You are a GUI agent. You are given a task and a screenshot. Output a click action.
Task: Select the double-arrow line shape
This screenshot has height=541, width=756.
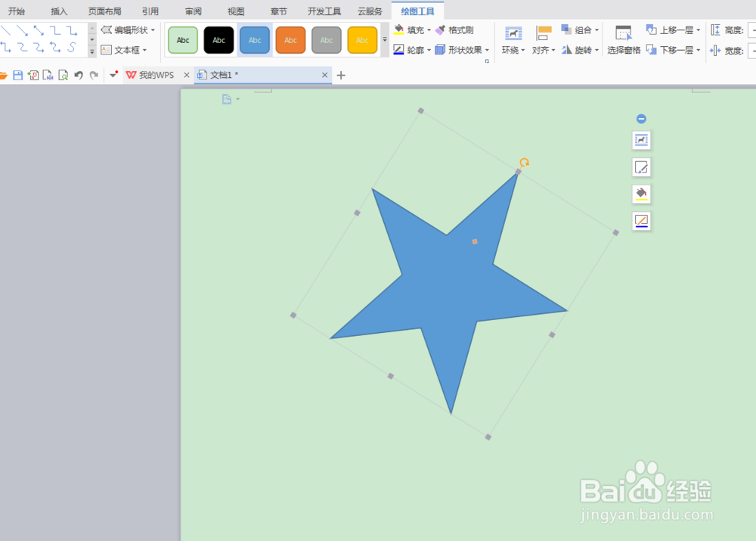[39, 31]
